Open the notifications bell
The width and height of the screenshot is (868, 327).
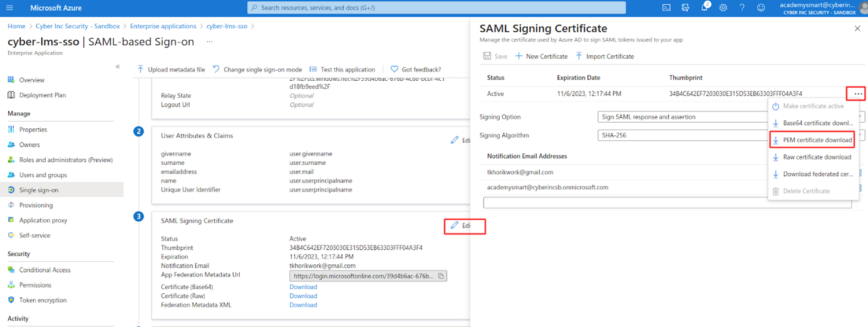coord(705,8)
